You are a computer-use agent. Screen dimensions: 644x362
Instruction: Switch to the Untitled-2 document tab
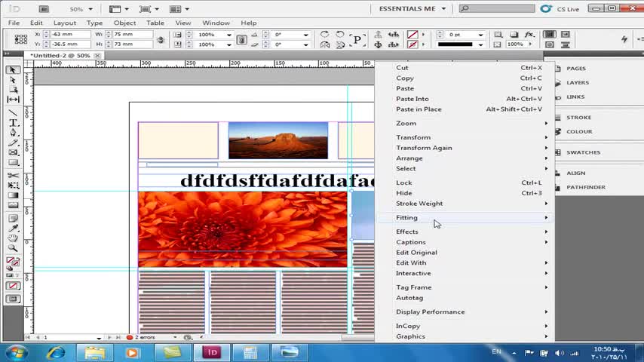60,56
